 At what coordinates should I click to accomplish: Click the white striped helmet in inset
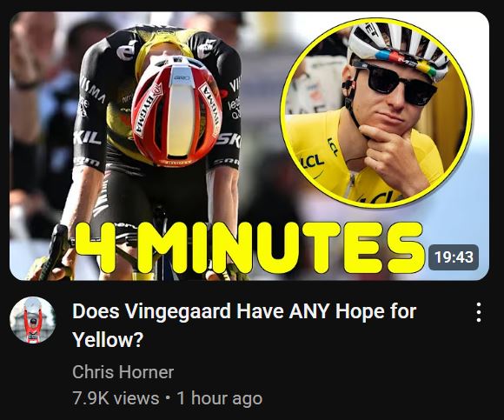399,50
